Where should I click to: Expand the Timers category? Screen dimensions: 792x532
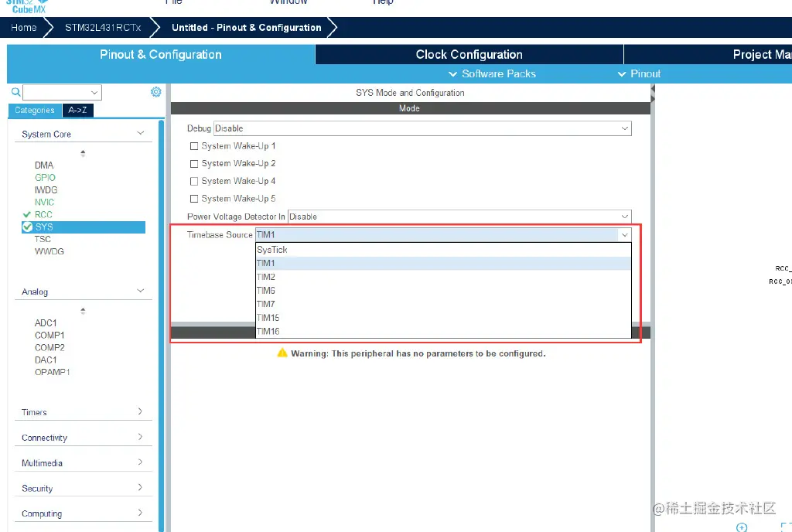click(x=141, y=412)
